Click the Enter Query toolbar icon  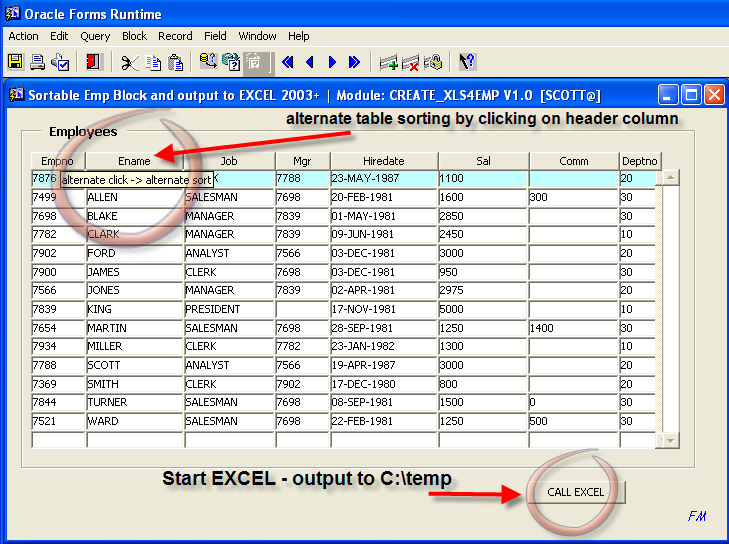point(208,61)
